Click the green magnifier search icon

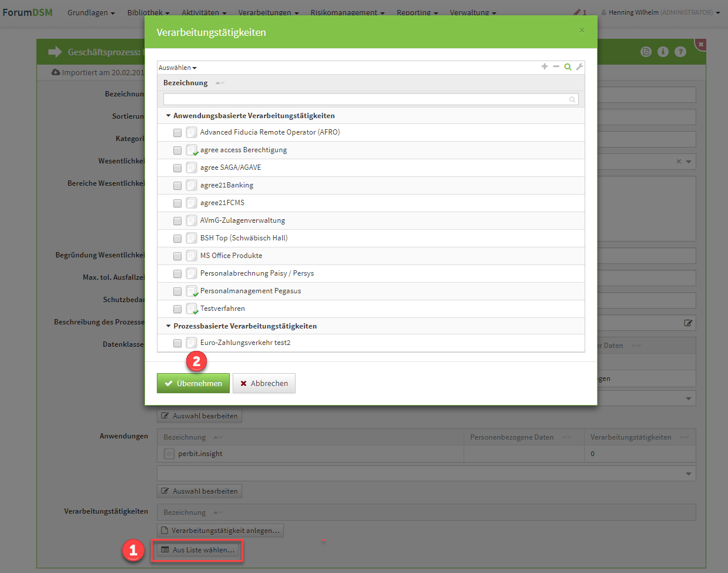pyautogui.click(x=568, y=67)
